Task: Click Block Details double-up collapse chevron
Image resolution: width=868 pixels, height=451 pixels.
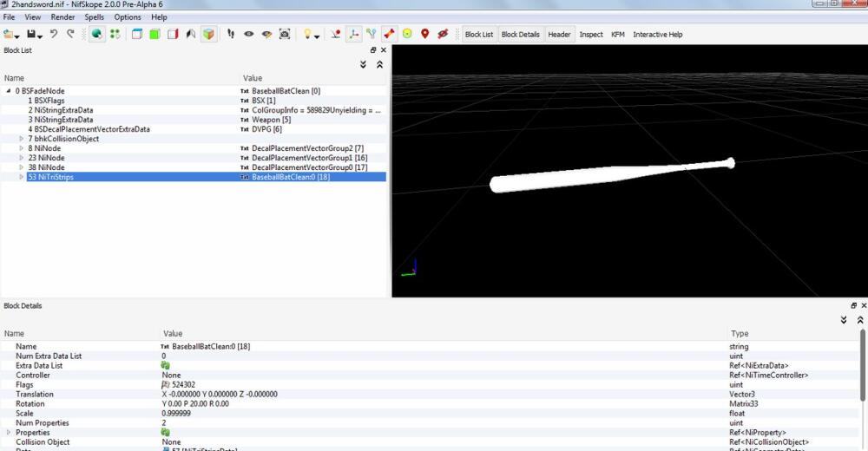Action: [x=860, y=320]
